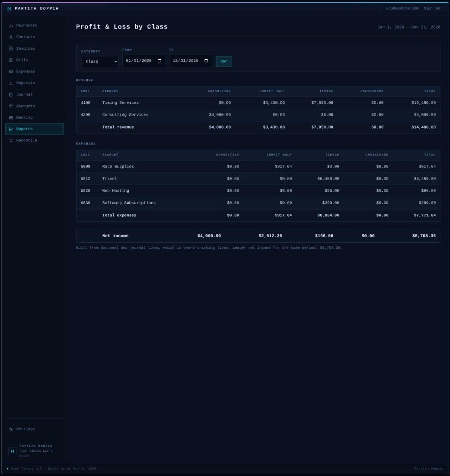Click the To date field 12/31/2026

pos(191,61)
